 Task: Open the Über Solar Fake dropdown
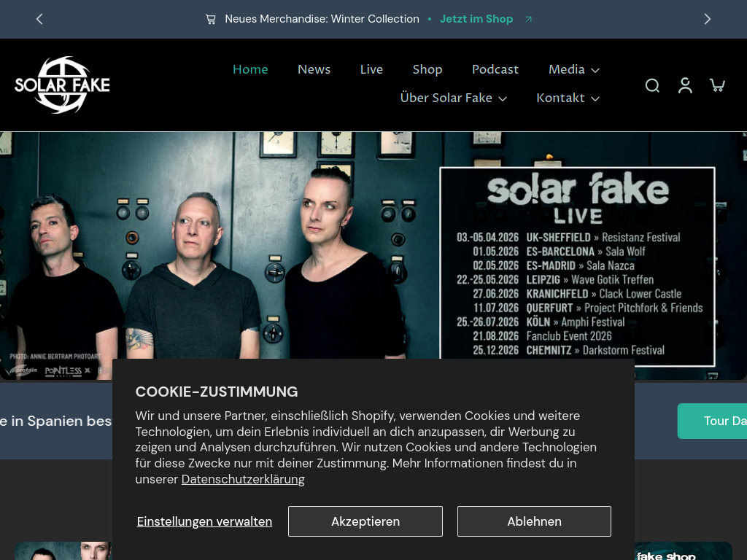pos(453,98)
